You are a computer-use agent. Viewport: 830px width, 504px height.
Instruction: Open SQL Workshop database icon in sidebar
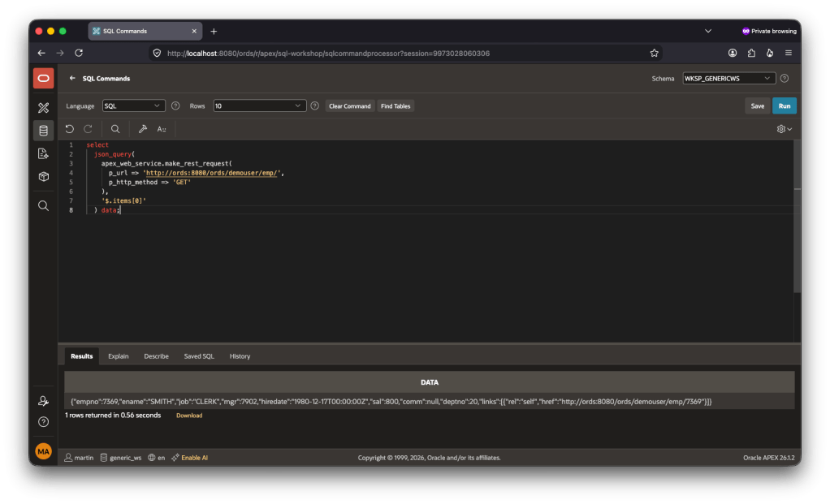point(43,131)
